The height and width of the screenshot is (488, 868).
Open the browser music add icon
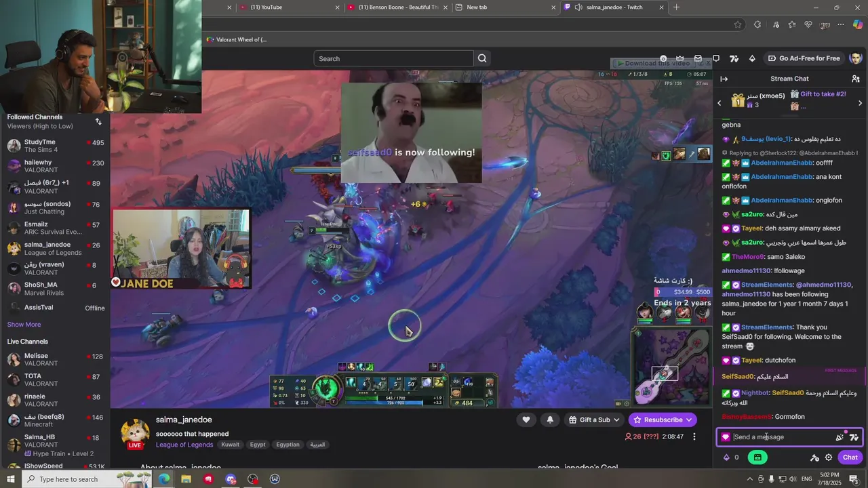point(776,24)
